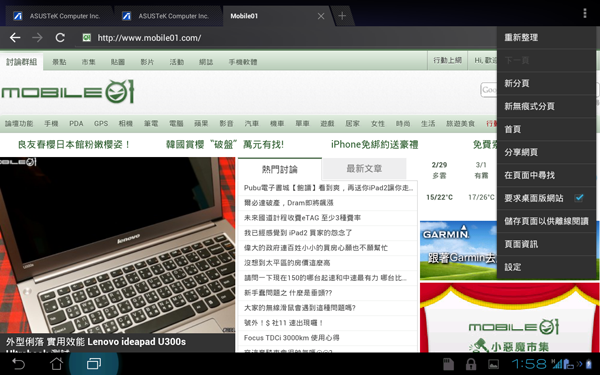Open 論壇功能 category
The height and width of the screenshot is (375, 600).
(x=19, y=123)
